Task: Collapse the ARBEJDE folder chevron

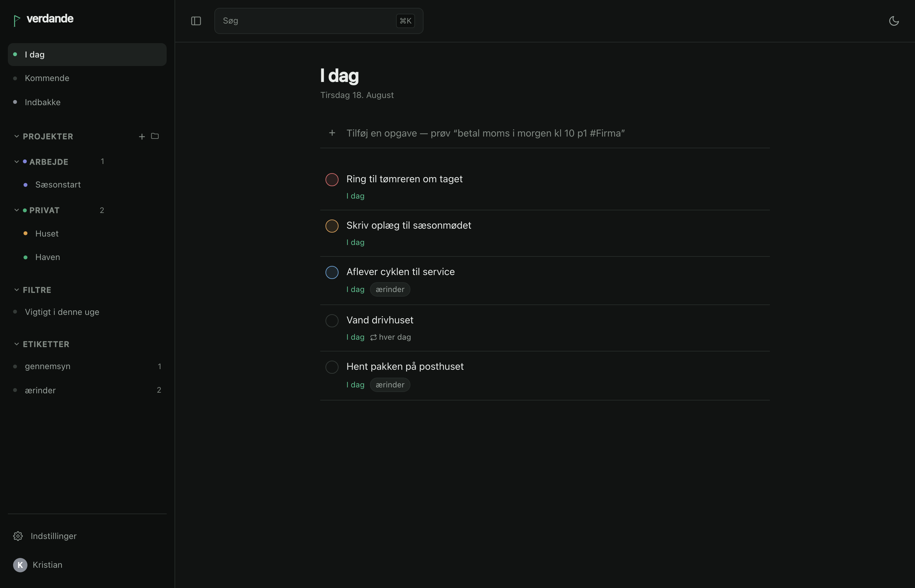Action: pyautogui.click(x=16, y=161)
